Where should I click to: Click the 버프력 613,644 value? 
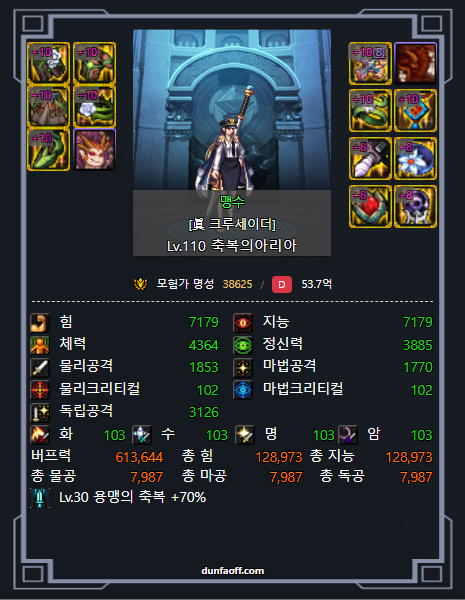139,457
